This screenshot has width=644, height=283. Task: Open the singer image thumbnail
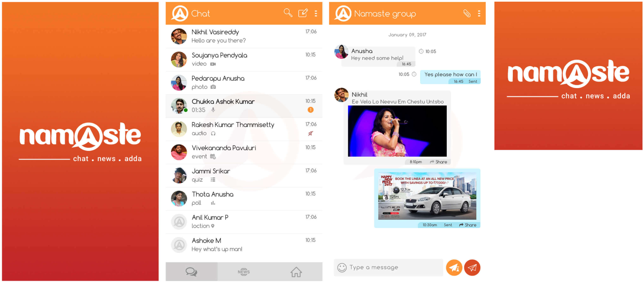click(397, 131)
